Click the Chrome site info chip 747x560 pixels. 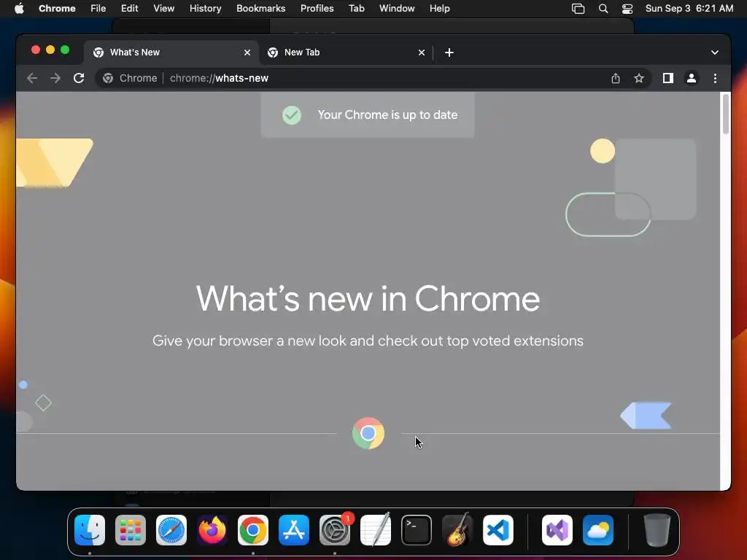click(130, 78)
